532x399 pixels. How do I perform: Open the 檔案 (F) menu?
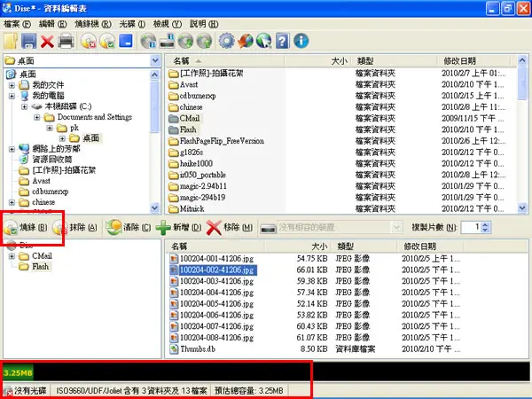(x=17, y=24)
